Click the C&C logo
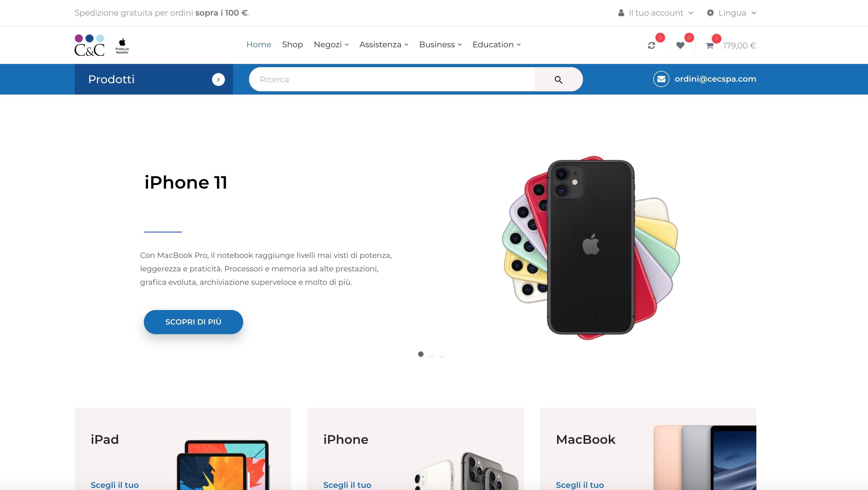868x490 pixels. [x=89, y=45]
